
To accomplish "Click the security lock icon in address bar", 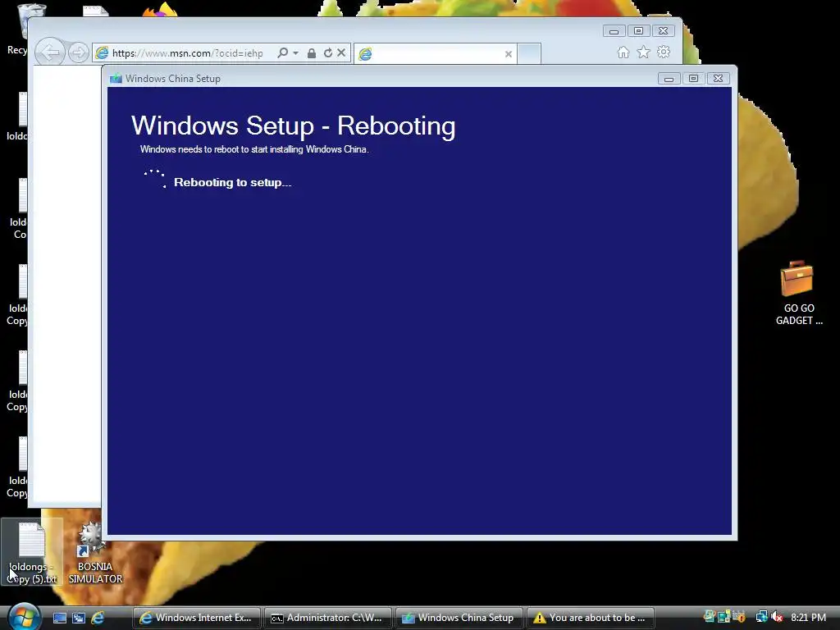I will click(x=311, y=53).
